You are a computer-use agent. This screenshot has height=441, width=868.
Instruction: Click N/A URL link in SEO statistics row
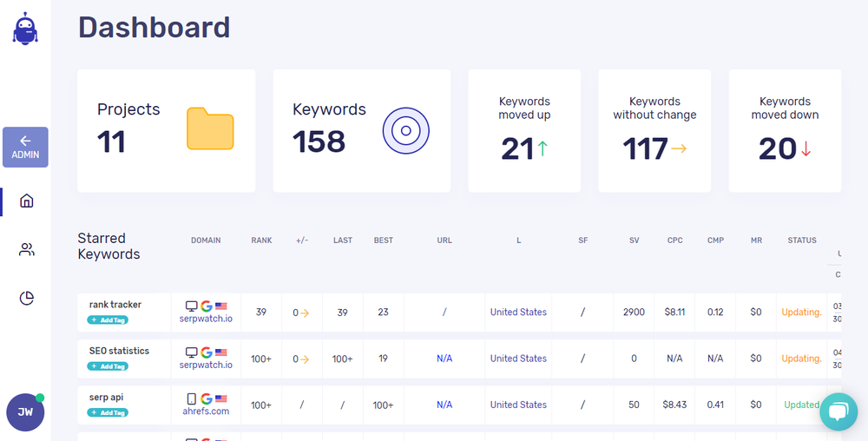pyautogui.click(x=444, y=359)
